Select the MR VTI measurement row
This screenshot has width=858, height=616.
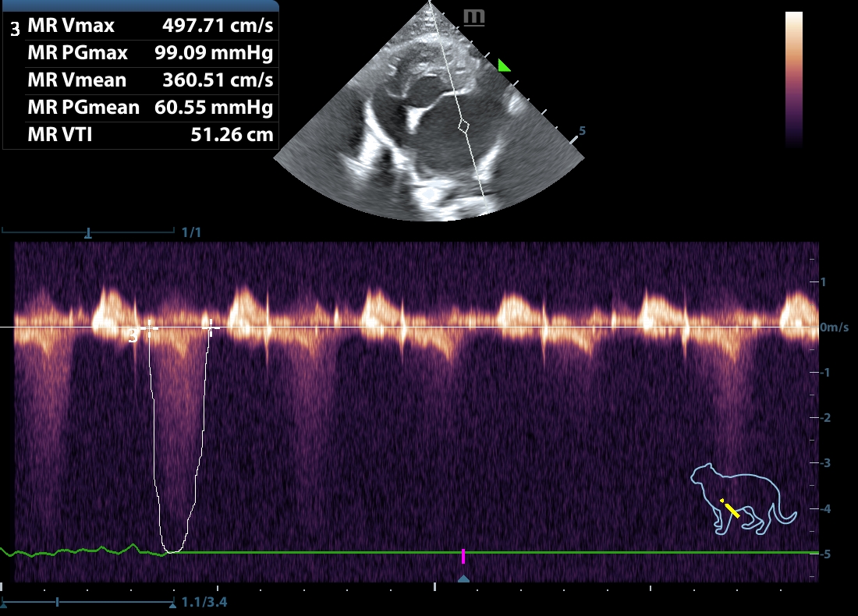tap(140, 135)
